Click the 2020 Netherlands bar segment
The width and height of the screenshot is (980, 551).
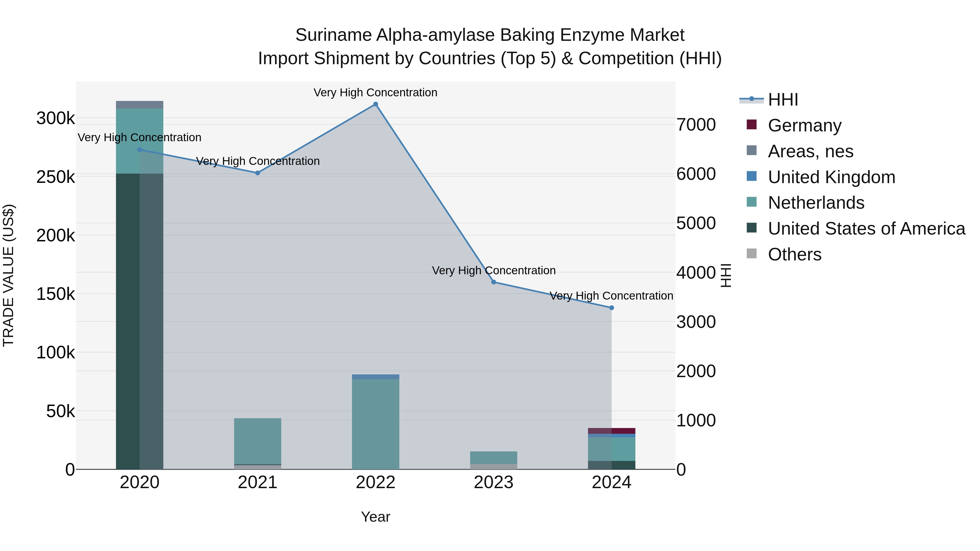click(x=140, y=141)
